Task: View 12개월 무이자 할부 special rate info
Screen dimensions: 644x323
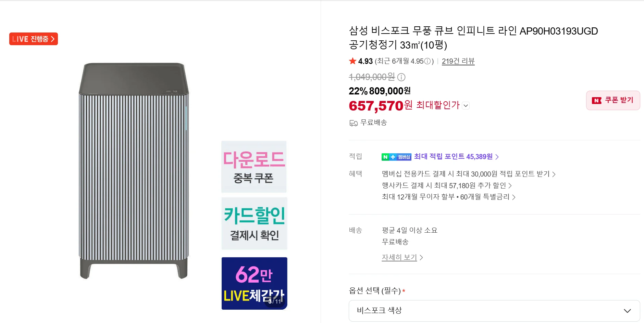Action: 449,197
